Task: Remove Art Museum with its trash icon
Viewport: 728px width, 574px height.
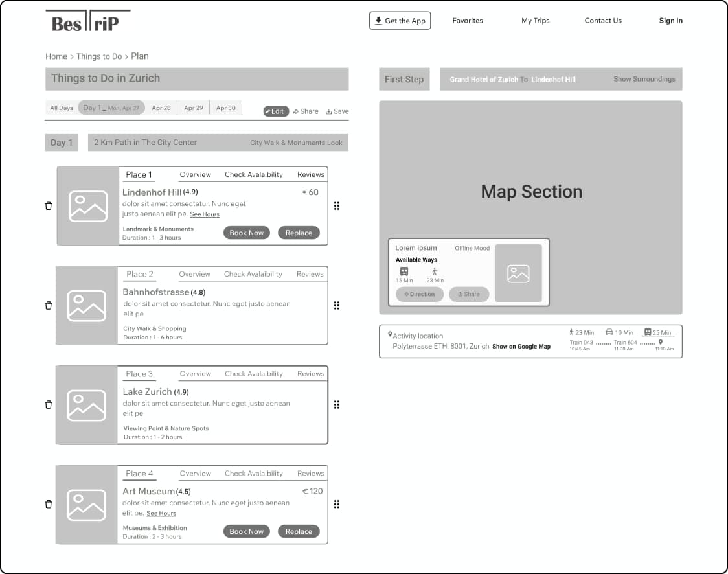Action: [49, 504]
